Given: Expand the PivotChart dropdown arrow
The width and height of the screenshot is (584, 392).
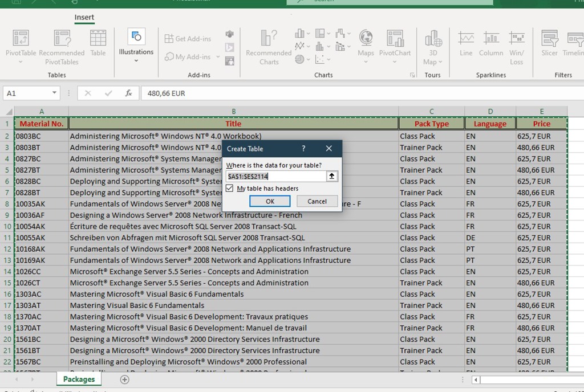Looking at the screenshot, I should [x=395, y=62].
